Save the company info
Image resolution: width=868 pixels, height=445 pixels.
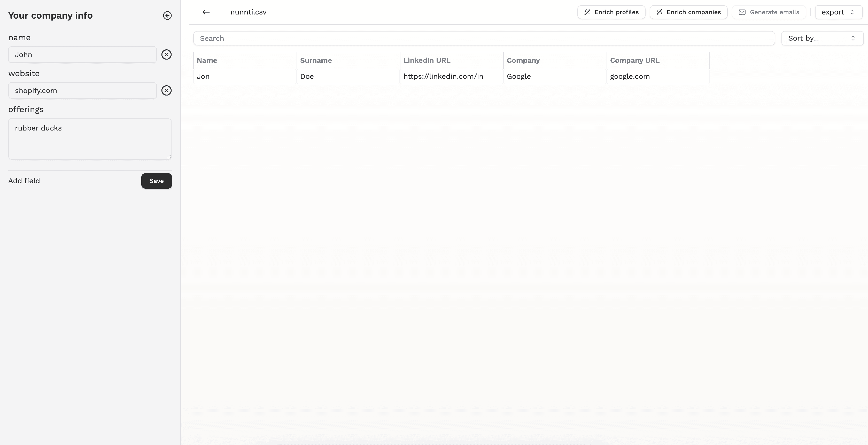[x=157, y=181]
